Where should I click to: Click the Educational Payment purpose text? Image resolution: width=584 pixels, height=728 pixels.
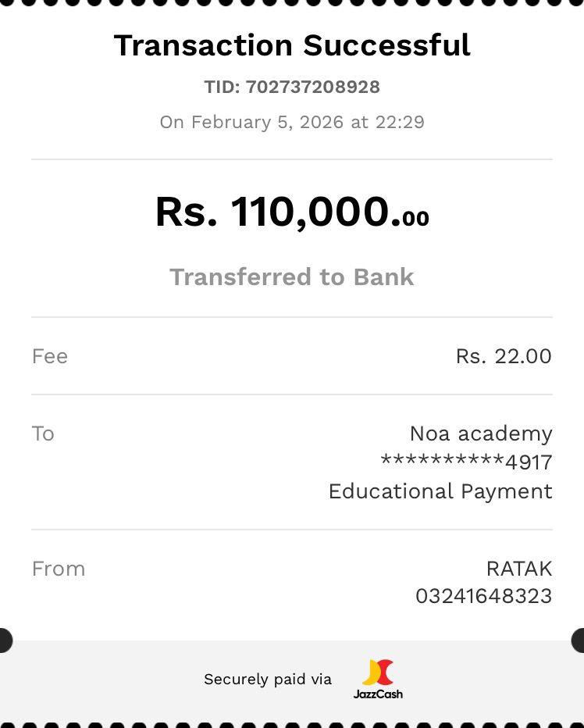(440, 491)
